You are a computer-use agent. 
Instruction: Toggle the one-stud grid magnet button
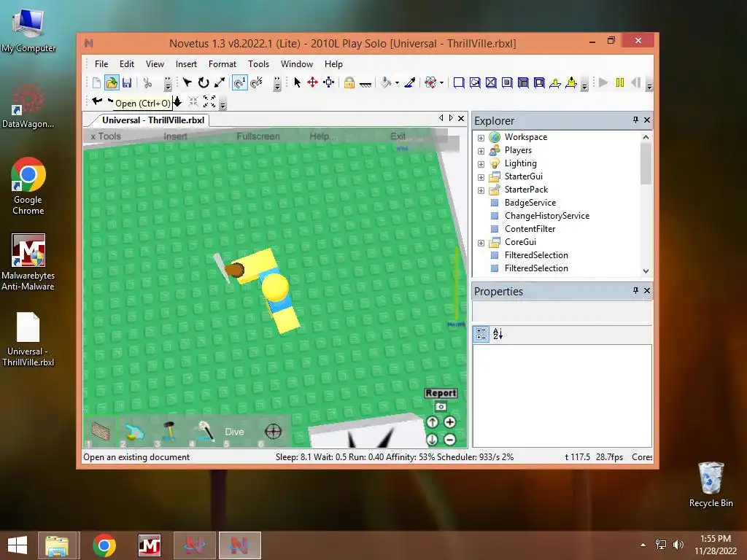point(239,83)
